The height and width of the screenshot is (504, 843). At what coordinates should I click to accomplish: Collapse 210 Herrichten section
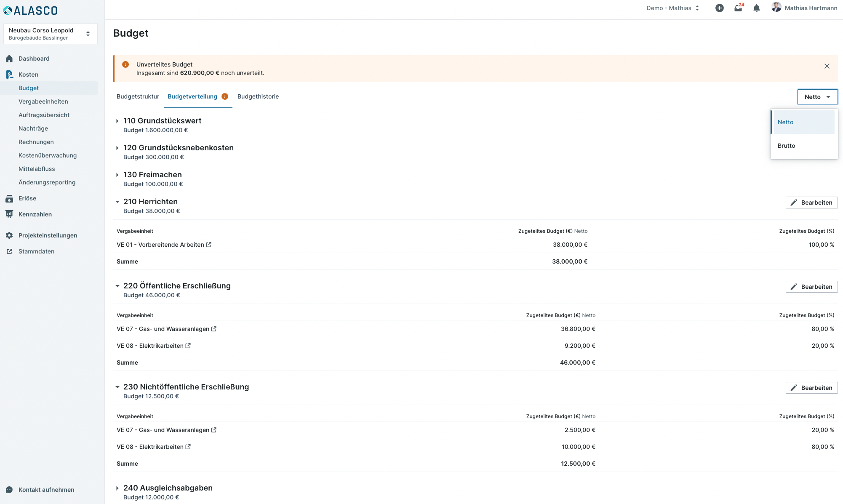117,202
